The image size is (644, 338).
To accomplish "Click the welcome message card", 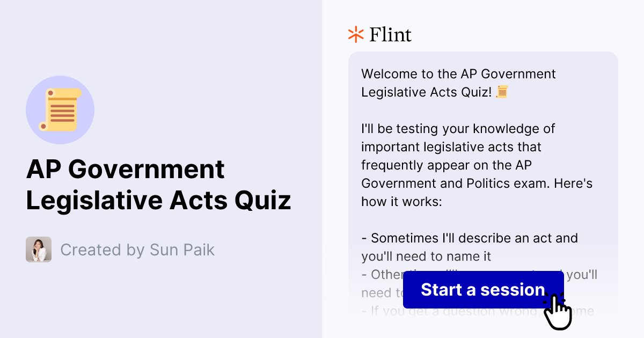I will pyautogui.click(x=483, y=161).
